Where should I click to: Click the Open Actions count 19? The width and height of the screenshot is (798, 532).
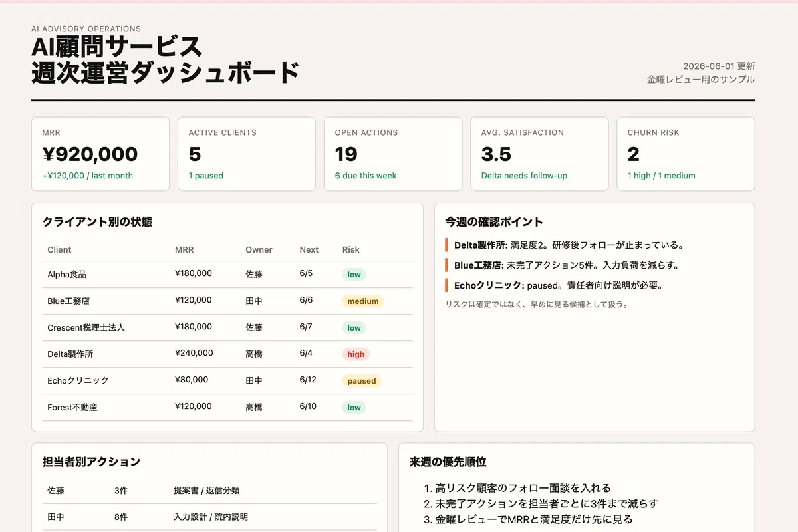[x=346, y=154]
